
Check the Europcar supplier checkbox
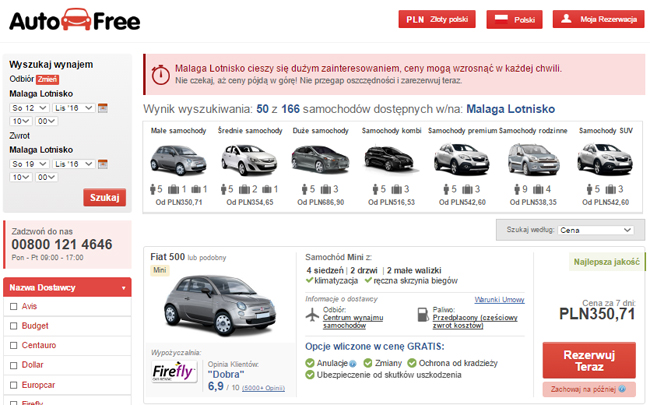click(x=13, y=384)
